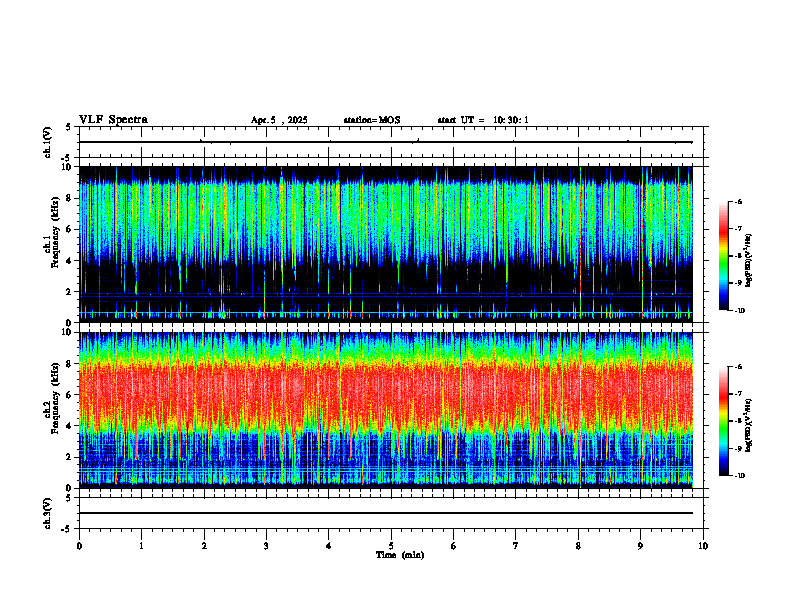This screenshot has height=612, width=792.
Task: Click time axis tick label '5'
Action: coord(391,546)
